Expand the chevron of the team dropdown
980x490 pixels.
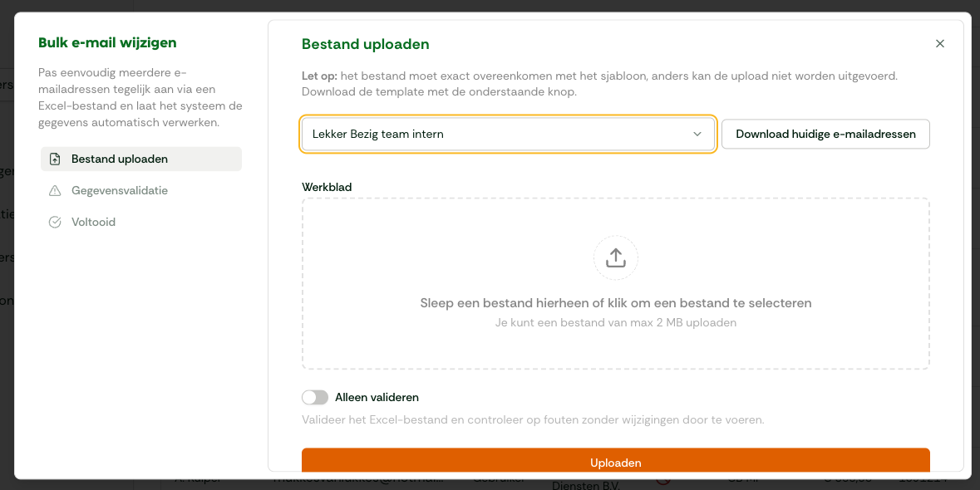(x=697, y=135)
